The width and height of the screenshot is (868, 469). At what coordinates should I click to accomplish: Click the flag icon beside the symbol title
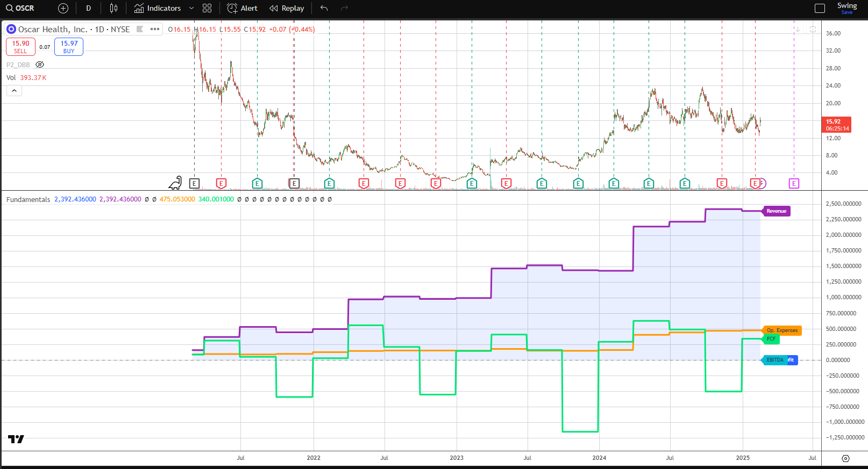[x=140, y=29]
